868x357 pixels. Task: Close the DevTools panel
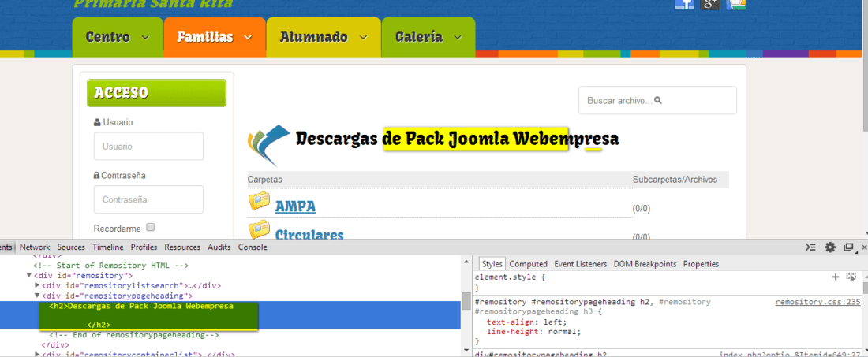[x=864, y=247]
